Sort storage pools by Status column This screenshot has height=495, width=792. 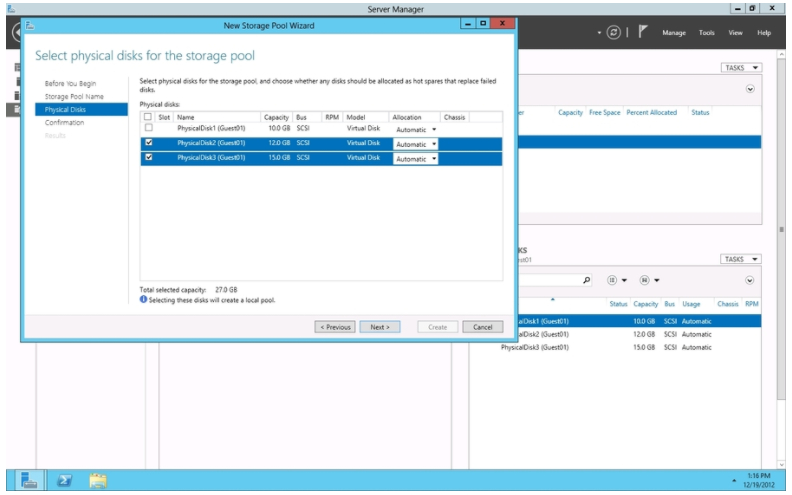tap(700, 113)
